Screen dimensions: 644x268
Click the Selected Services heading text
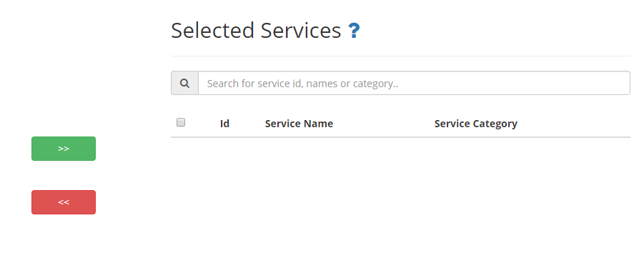point(256,31)
